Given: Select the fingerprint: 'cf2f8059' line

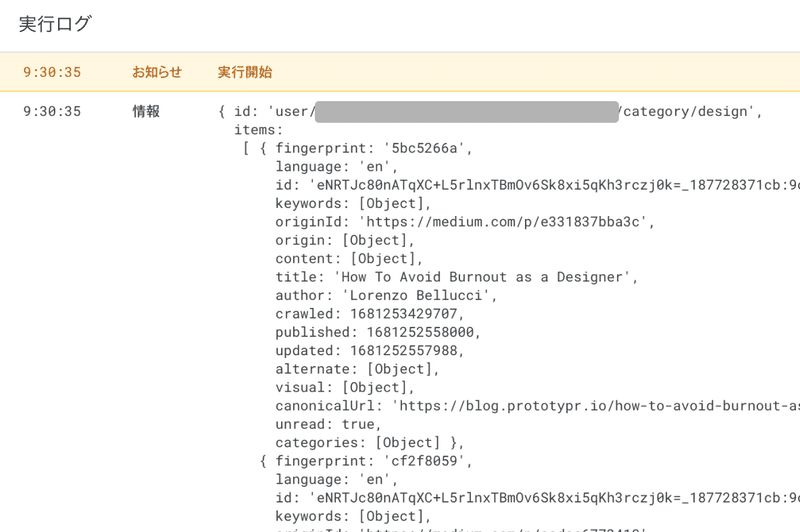Looking at the screenshot, I should 374,461.
